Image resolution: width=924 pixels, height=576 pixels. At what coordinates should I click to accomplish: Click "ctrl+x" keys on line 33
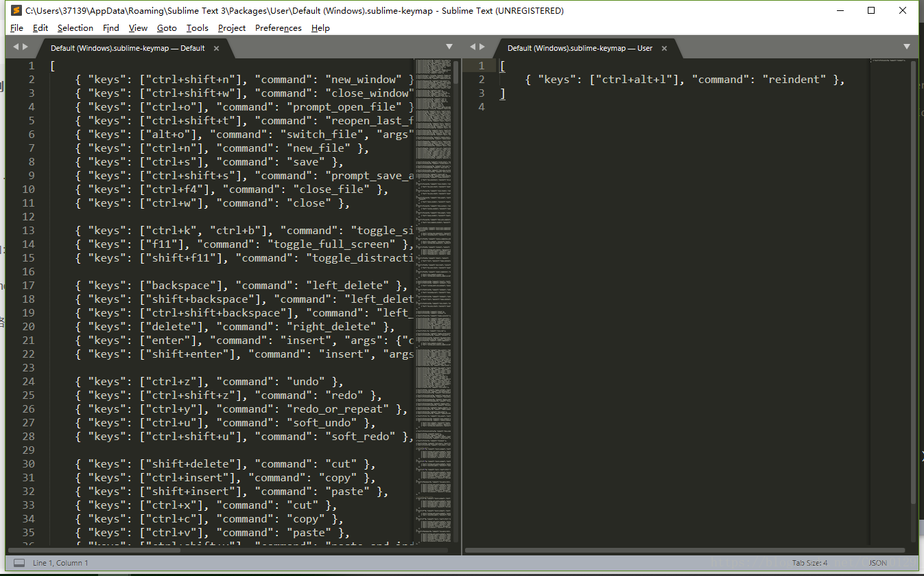coord(171,505)
